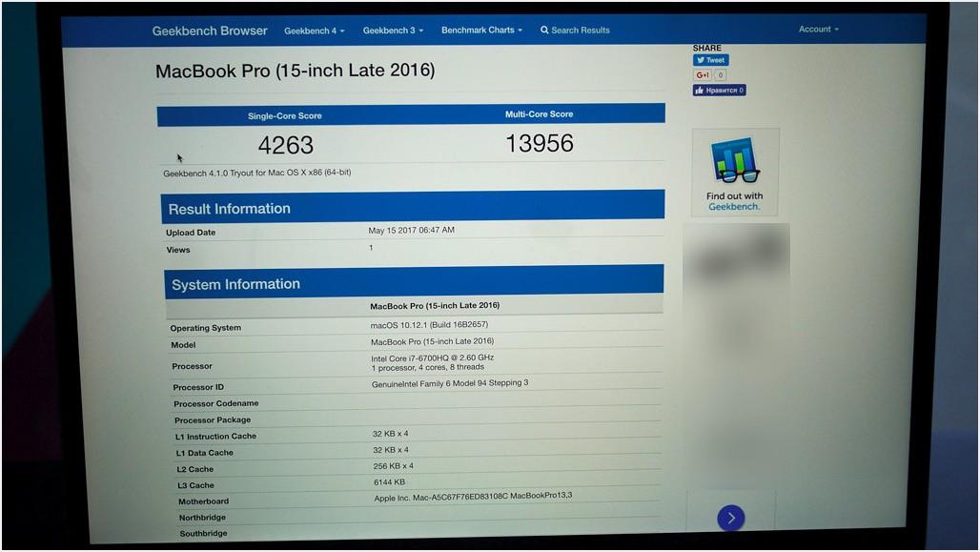The image size is (980, 552).
Task: Open the Geekbench 3 dropdown menu
Action: (x=393, y=31)
